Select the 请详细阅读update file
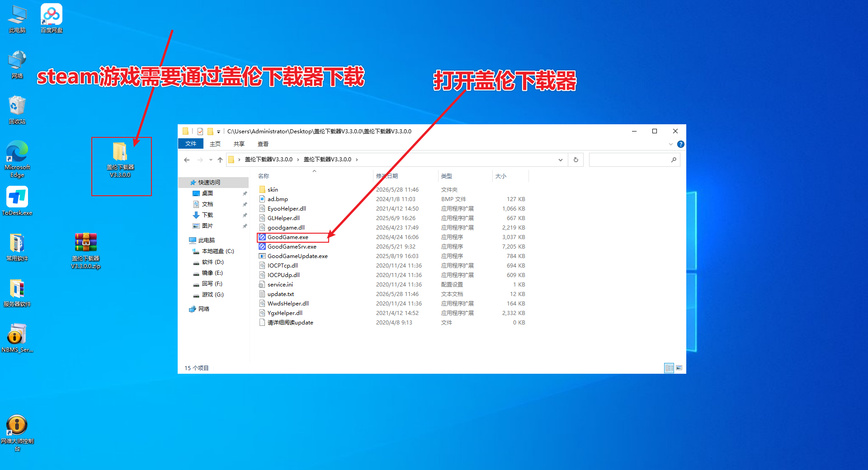This screenshot has width=868, height=470. 290,323
